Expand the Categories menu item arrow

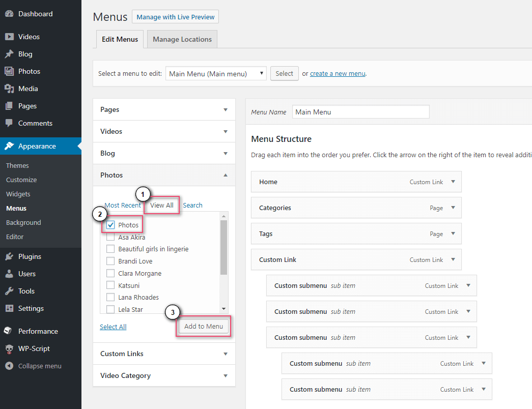pyautogui.click(x=453, y=208)
